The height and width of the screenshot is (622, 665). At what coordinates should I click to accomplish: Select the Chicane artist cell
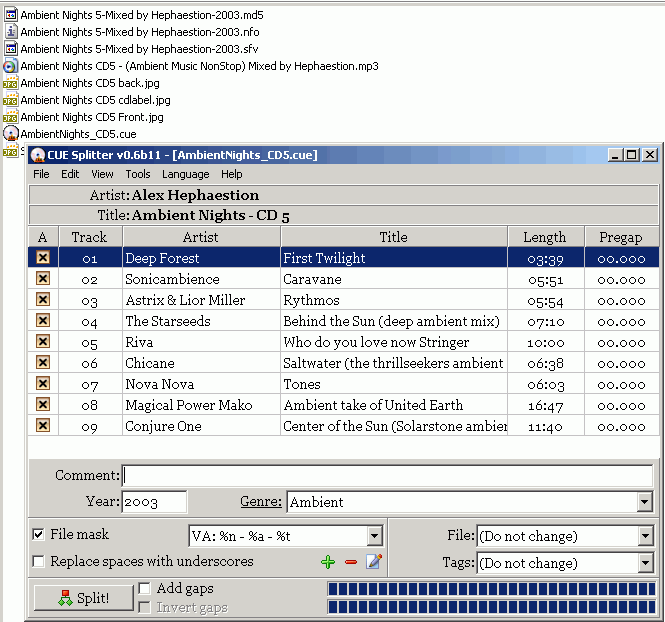[201, 363]
